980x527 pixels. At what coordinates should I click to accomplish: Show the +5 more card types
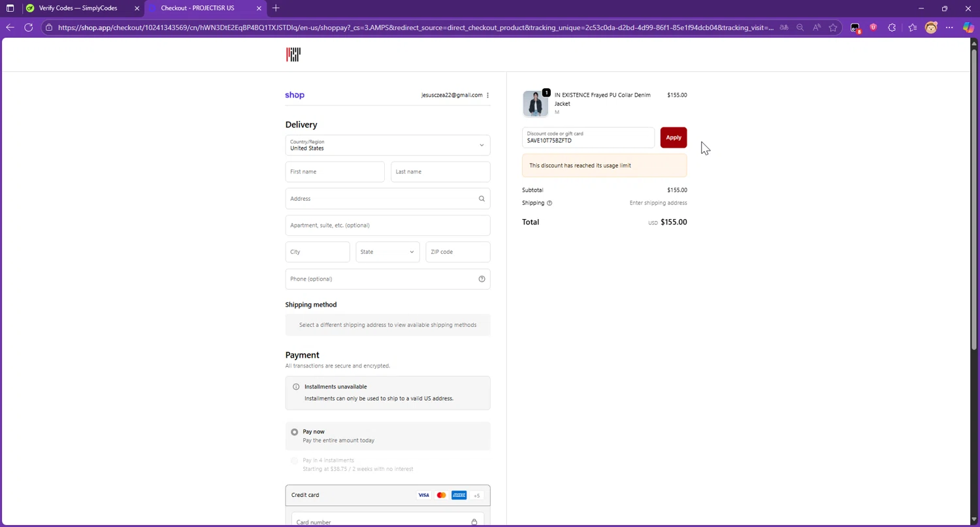pyautogui.click(x=476, y=496)
